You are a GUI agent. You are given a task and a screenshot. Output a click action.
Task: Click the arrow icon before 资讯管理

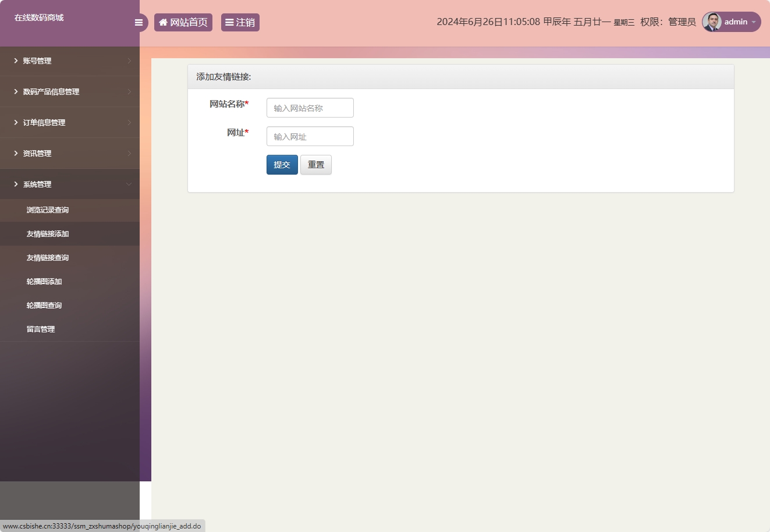(x=16, y=153)
